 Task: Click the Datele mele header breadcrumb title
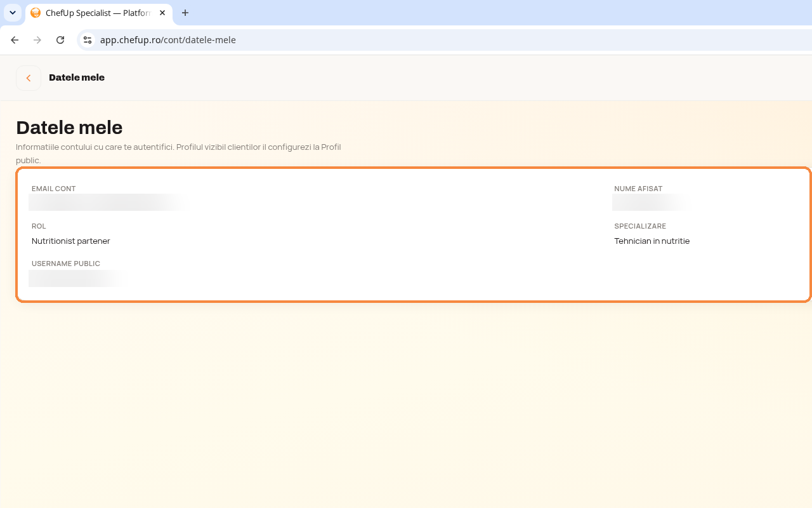[77, 77]
